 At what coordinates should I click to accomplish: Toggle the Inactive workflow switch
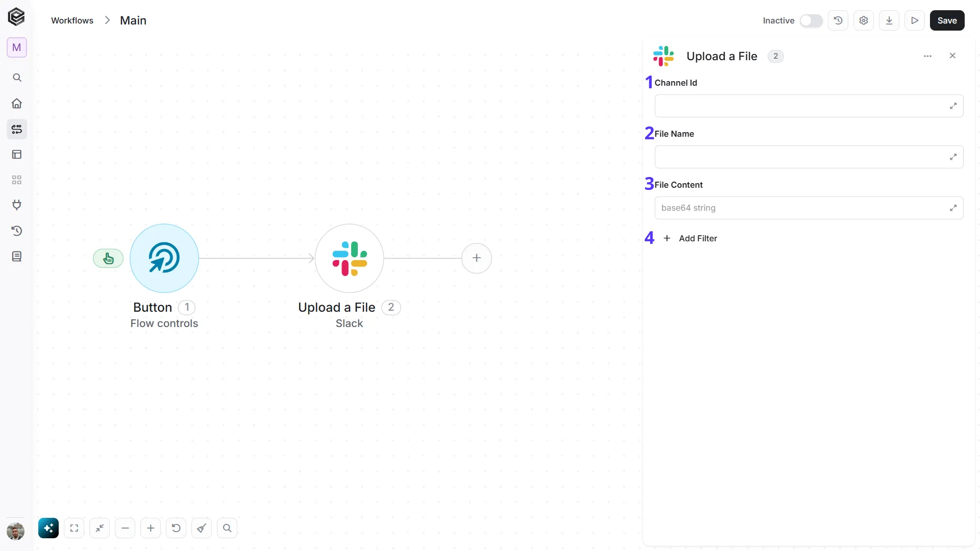tap(811, 20)
